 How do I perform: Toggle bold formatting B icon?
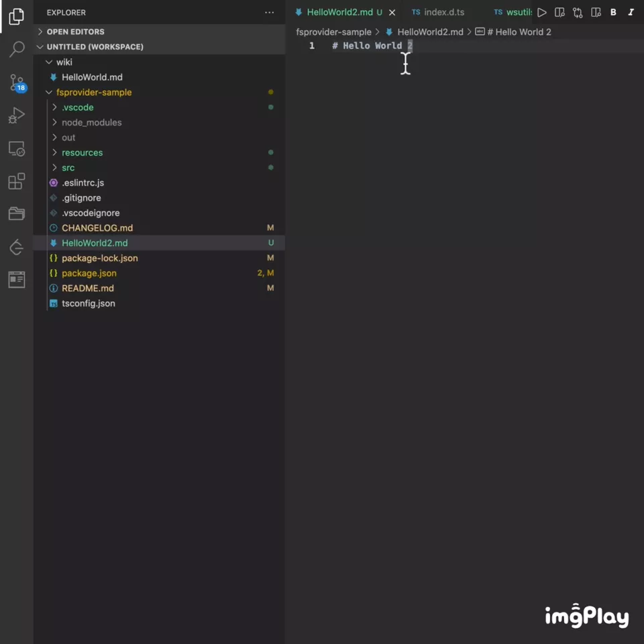coord(613,12)
